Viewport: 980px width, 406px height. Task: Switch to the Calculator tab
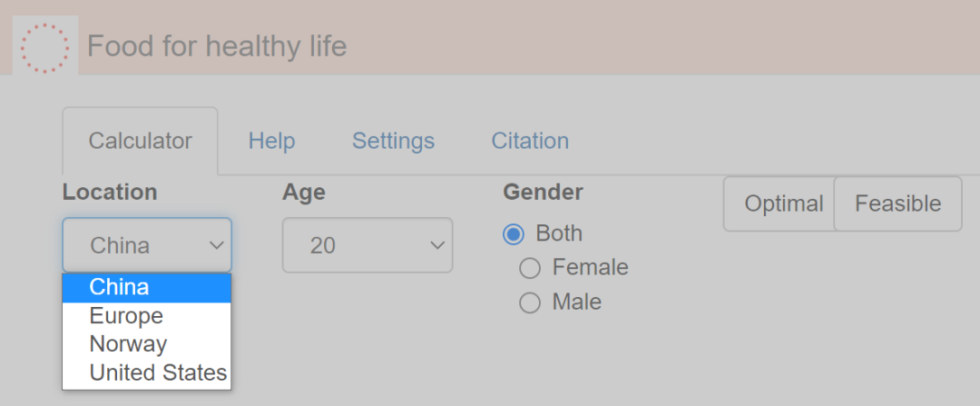[x=140, y=142]
